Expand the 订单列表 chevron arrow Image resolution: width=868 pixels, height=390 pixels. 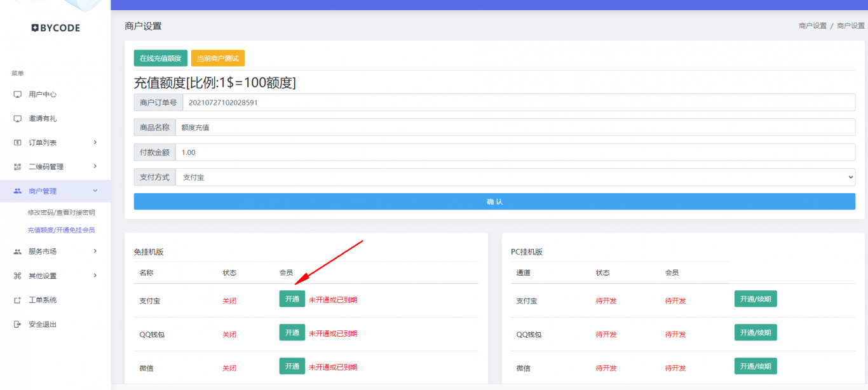coord(95,142)
